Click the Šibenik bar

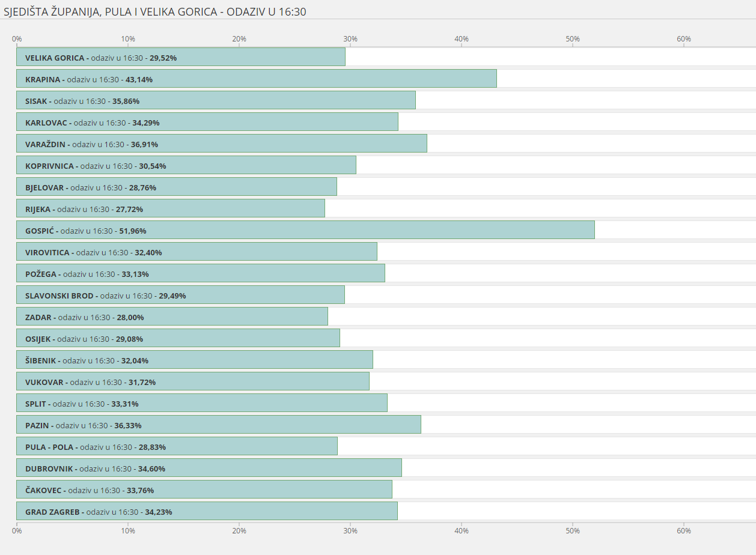pos(195,360)
